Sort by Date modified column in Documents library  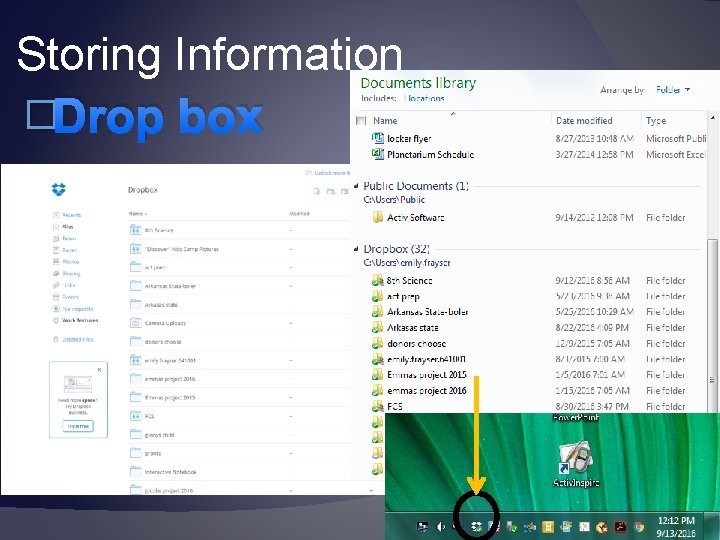click(584, 121)
